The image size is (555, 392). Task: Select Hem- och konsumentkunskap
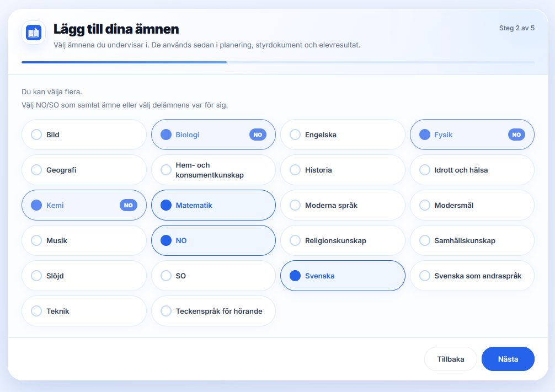click(x=214, y=170)
